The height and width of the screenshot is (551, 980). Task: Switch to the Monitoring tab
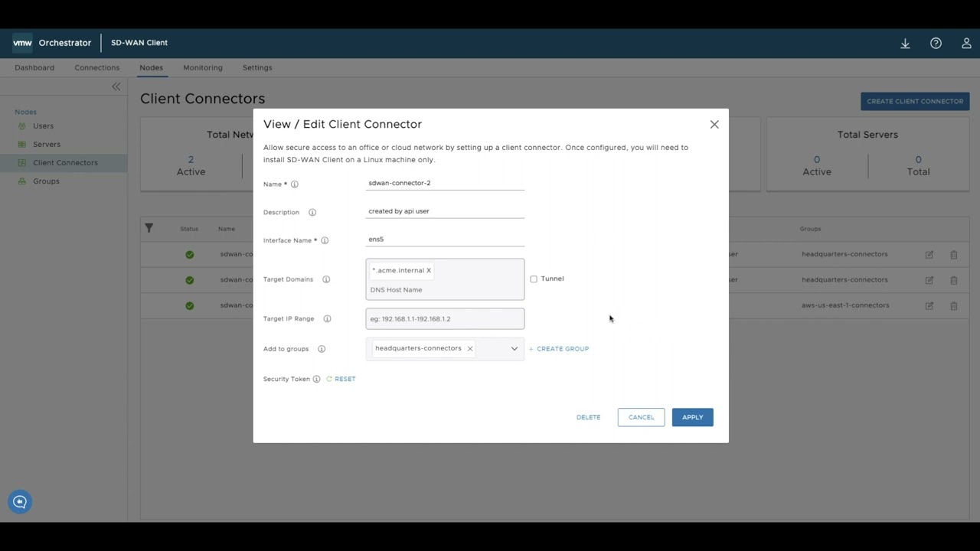[203, 67]
